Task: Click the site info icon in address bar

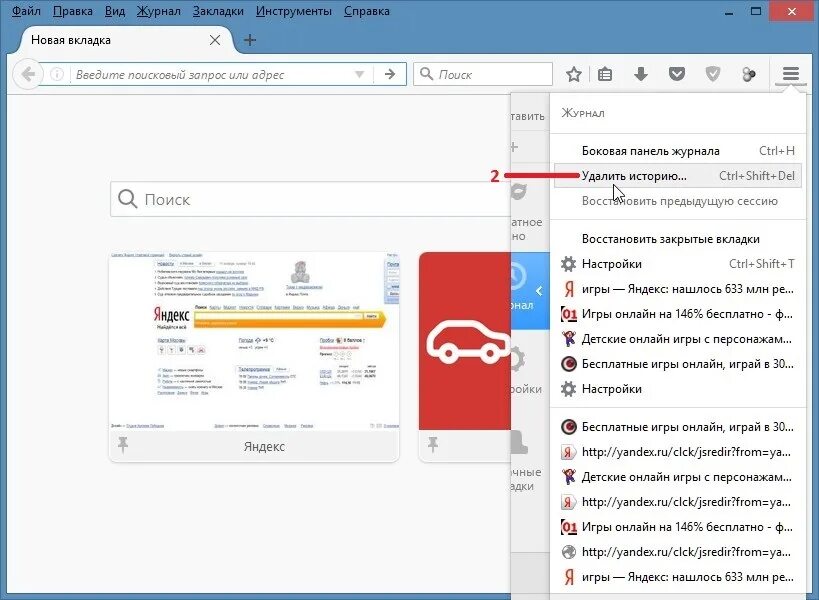Action: tap(57, 74)
